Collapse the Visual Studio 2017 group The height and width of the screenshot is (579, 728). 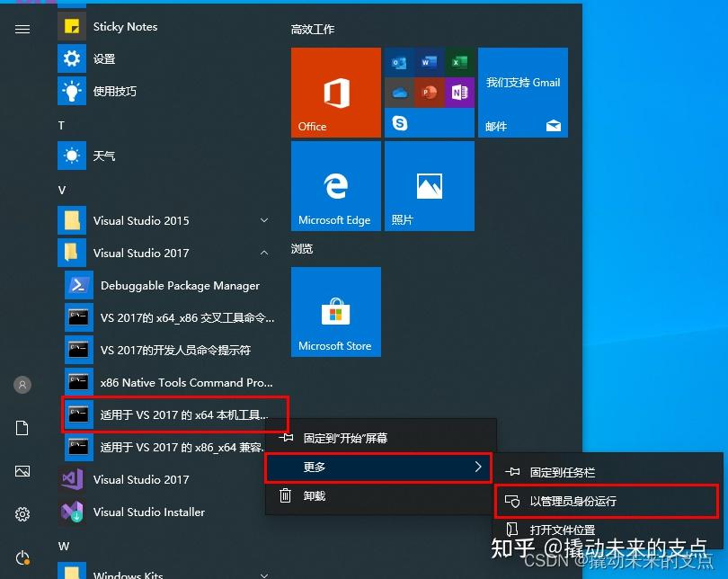click(x=263, y=253)
